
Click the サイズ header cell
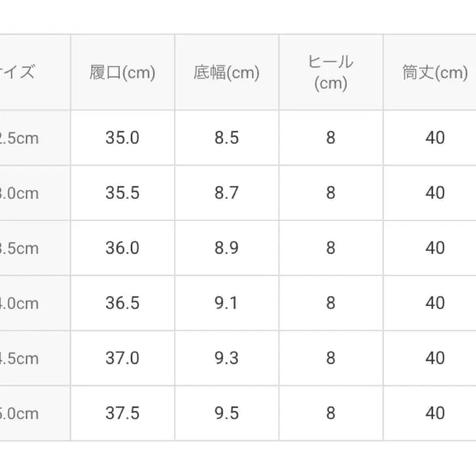click(20, 73)
